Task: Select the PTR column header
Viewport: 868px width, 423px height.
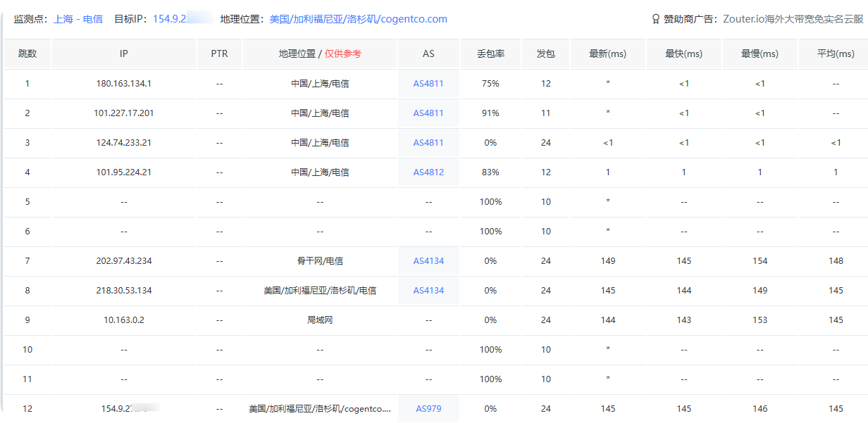Action: coord(219,53)
